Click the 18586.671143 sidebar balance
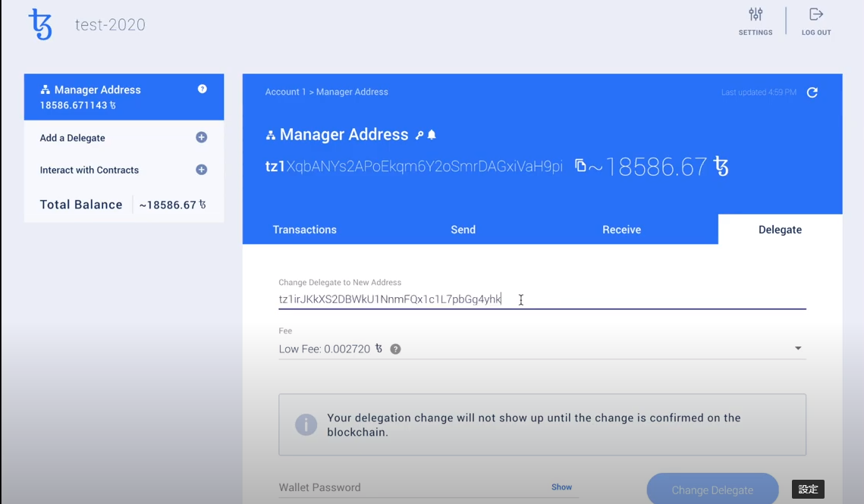 (77, 105)
